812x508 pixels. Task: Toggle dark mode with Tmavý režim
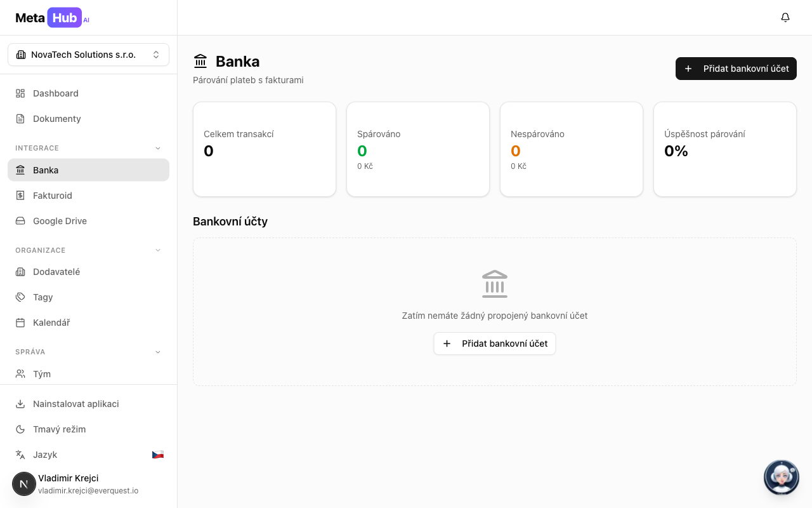coord(59,429)
